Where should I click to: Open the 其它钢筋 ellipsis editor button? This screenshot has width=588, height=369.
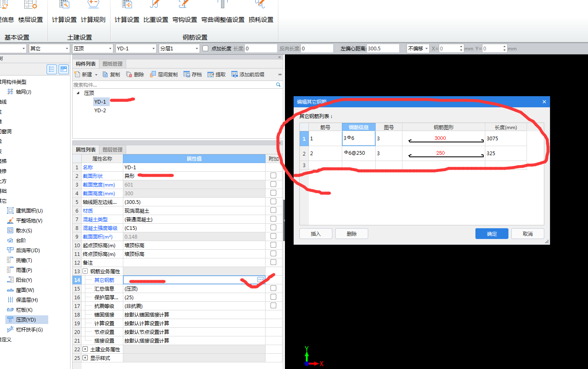(x=261, y=280)
